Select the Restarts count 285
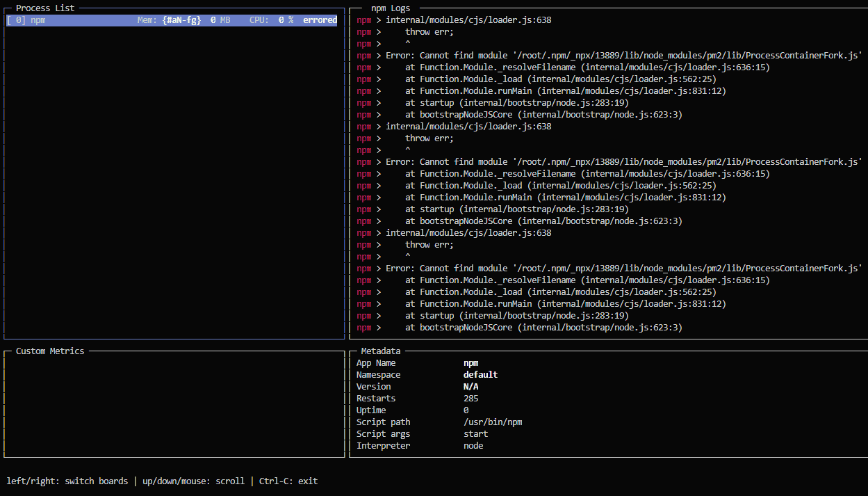 click(470, 399)
